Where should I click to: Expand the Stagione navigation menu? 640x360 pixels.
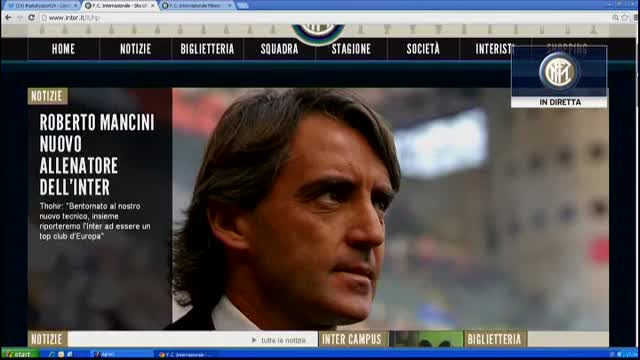tap(351, 49)
